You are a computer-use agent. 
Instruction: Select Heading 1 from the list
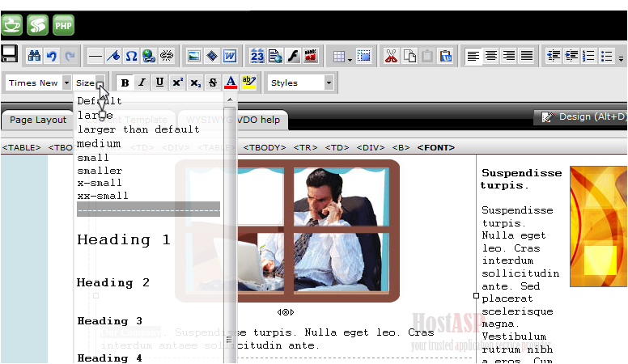(x=124, y=239)
